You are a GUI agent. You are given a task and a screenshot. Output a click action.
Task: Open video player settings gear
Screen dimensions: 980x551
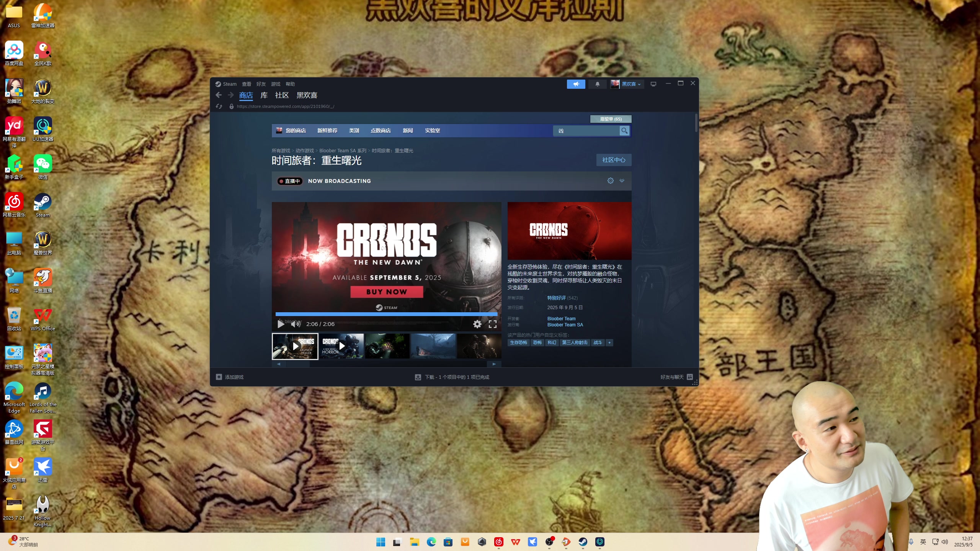coord(477,324)
